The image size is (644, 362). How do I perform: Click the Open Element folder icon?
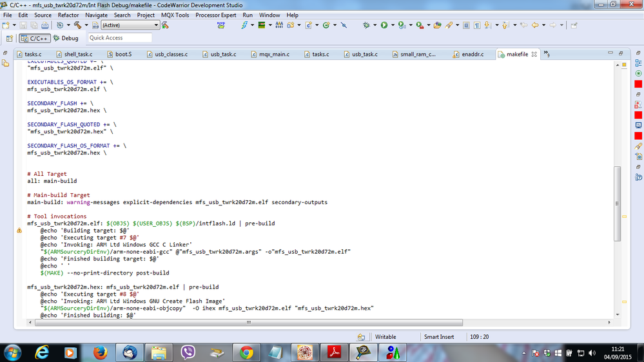[x=438, y=25]
